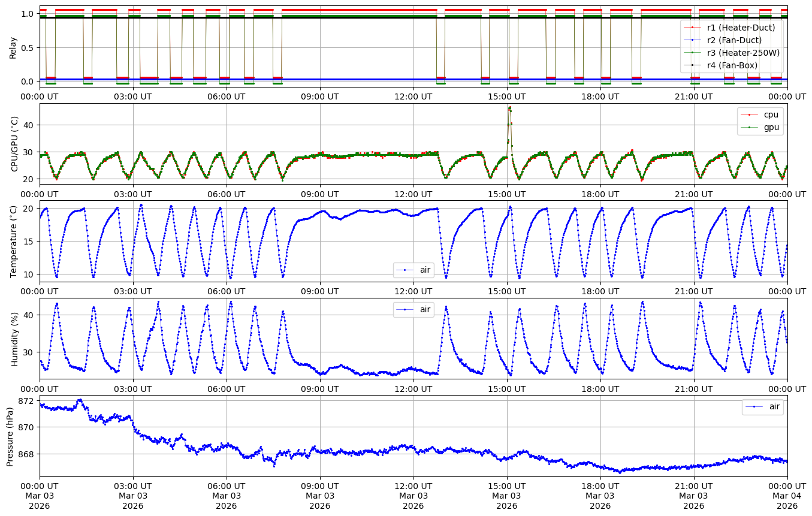Click the Relay y-axis label
The height and width of the screenshot is (516, 812).
click(x=13, y=47)
